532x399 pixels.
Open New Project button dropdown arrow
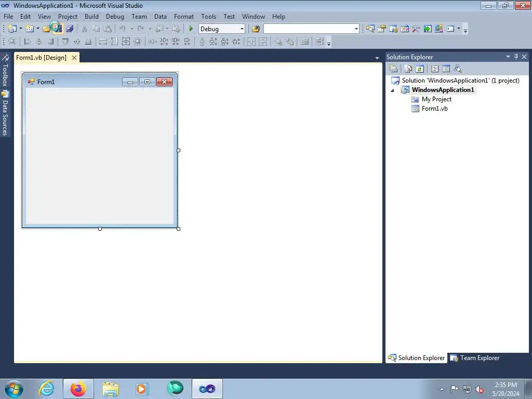(x=20, y=29)
